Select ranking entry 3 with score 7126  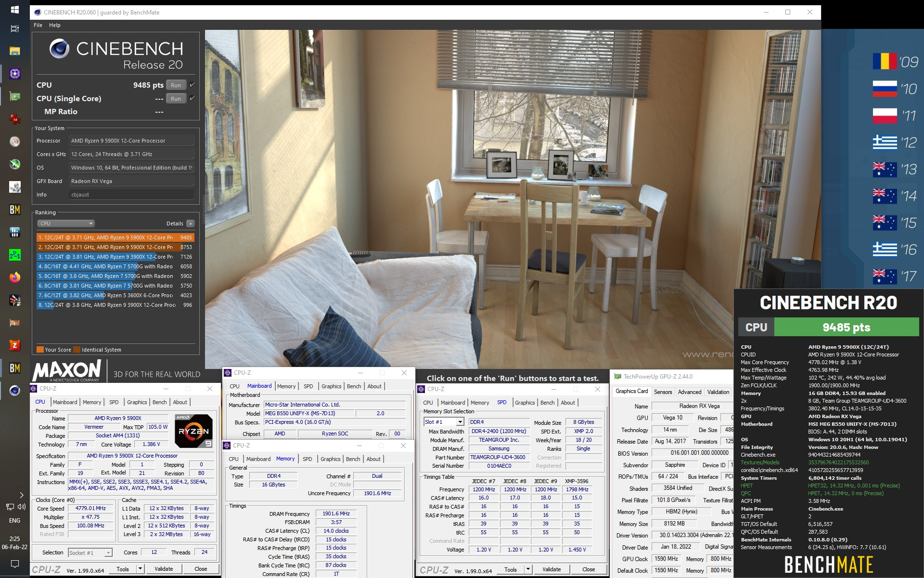pyautogui.click(x=115, y=257)
